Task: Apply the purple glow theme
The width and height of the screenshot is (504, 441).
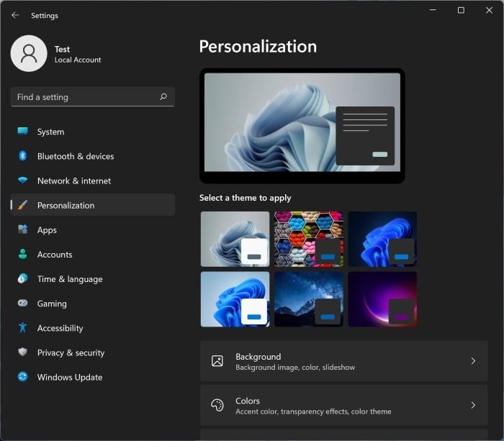Action: coord(382,299)
